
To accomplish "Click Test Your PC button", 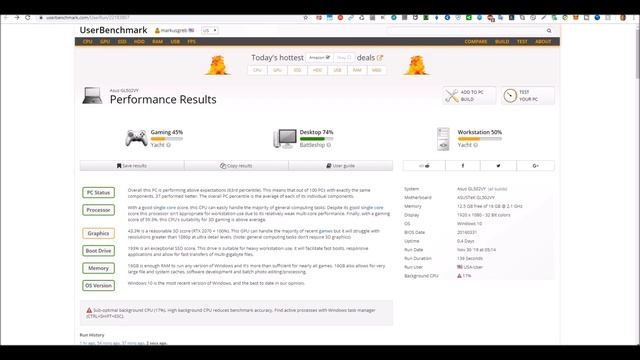I will [x=528, y=96].
